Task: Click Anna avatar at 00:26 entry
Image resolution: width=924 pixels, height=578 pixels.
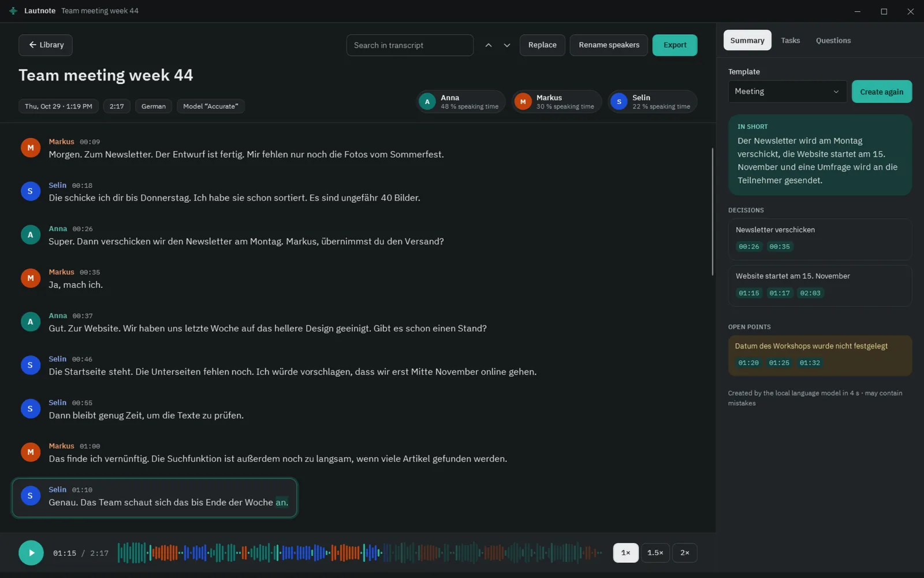Action: [x=31, y=235]
